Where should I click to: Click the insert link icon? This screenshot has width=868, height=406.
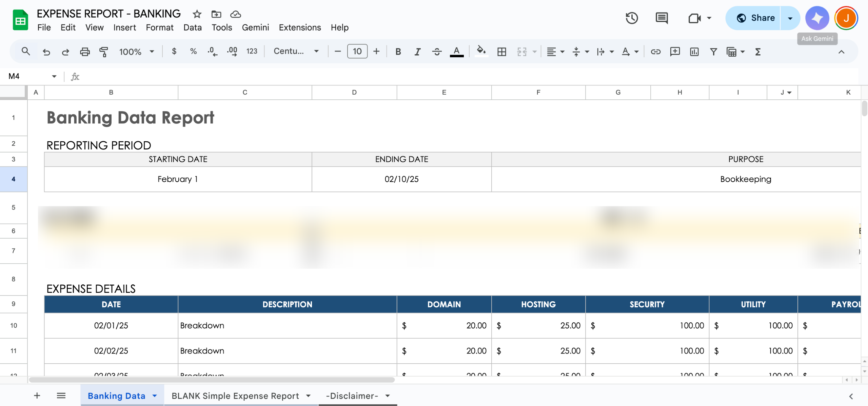point(655,52)
